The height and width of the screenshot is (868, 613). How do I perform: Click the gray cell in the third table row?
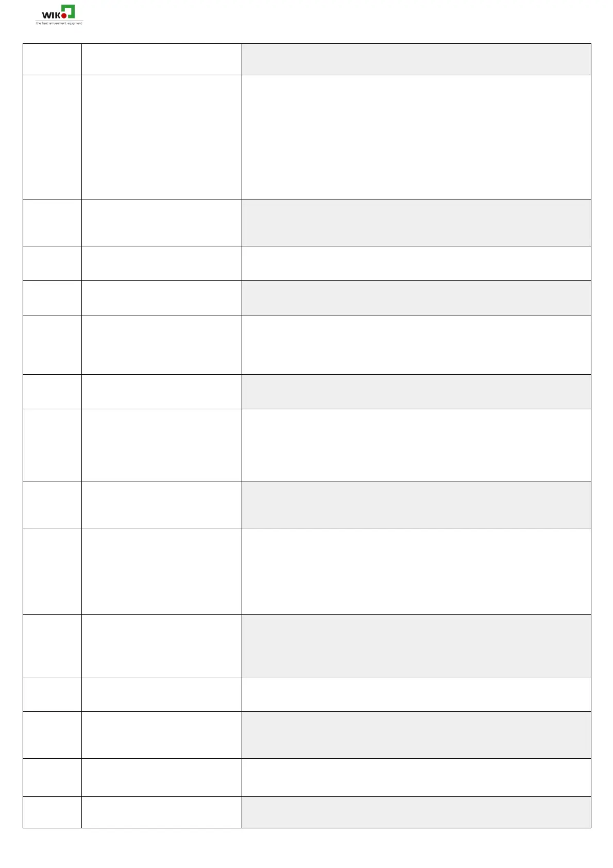416,223
